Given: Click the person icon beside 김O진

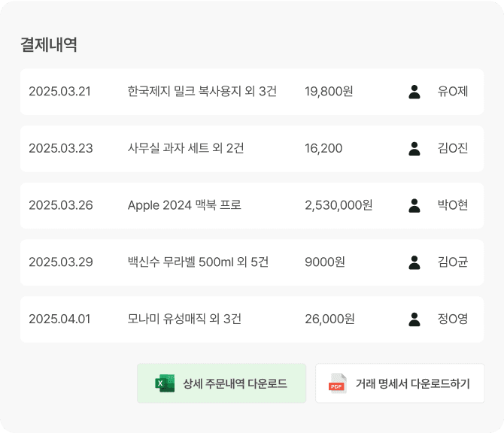Looking at the screenshot, I should [x=414, y=149].
